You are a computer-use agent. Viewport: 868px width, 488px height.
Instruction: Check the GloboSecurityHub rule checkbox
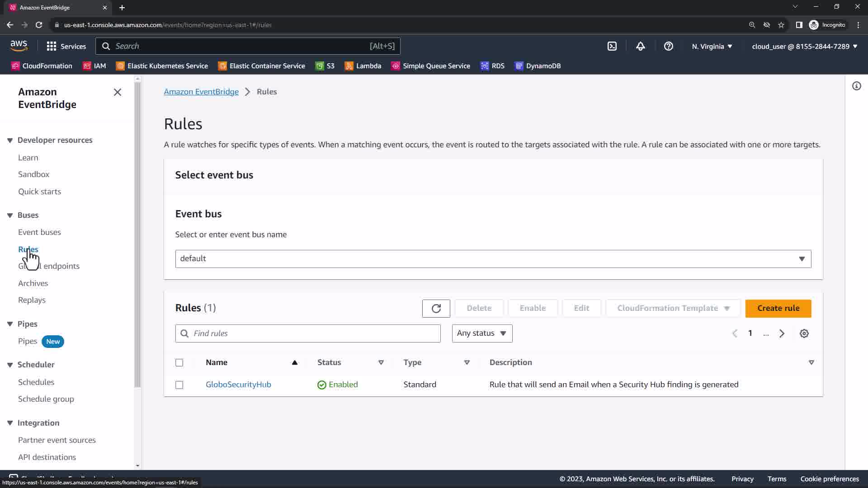179,385
